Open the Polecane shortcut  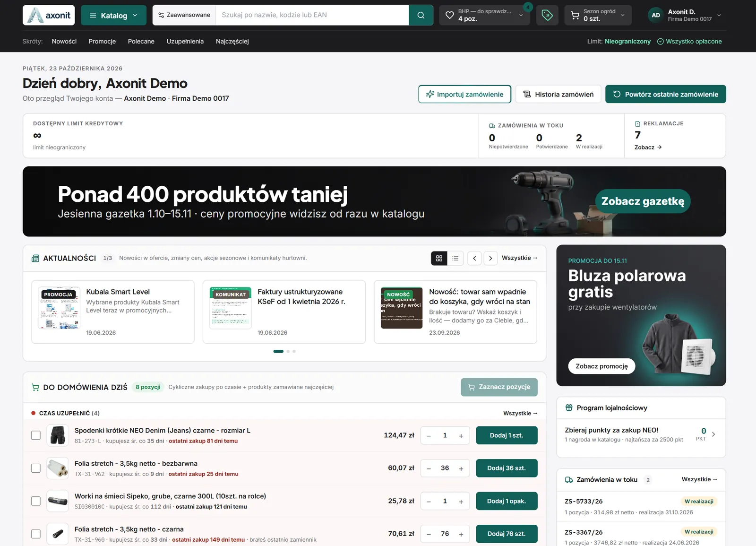141,42
